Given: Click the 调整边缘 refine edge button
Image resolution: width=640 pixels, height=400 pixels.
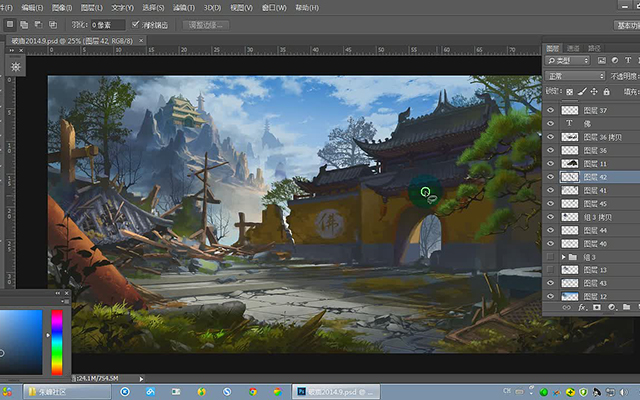Looking at the screenshot, I should tap(206, 25).
